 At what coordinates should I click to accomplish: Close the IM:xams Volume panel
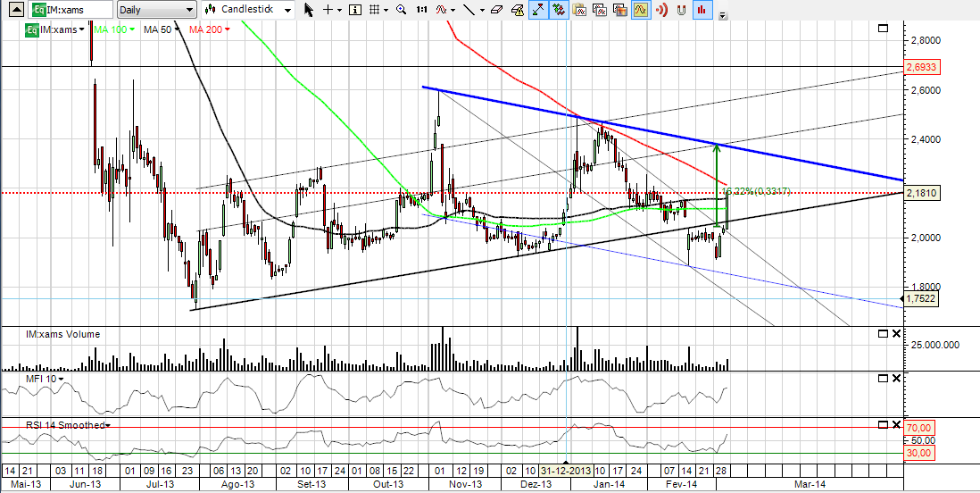tap(896, 334)
